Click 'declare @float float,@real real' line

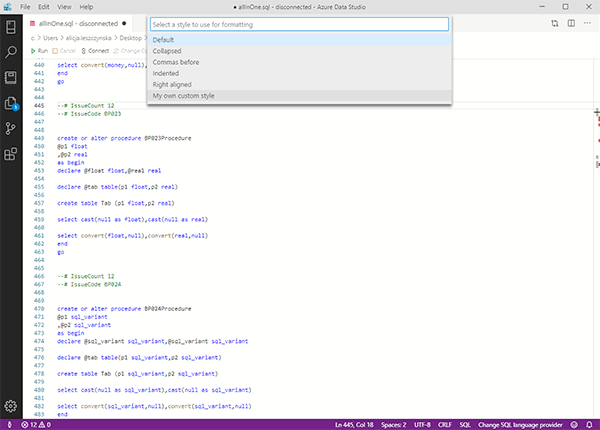(109, 171)
